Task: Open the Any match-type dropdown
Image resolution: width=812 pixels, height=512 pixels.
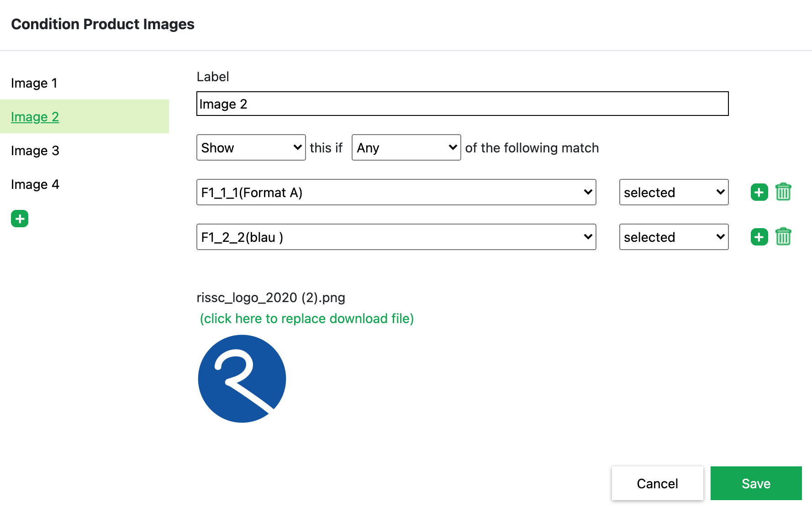Action: 406,147
